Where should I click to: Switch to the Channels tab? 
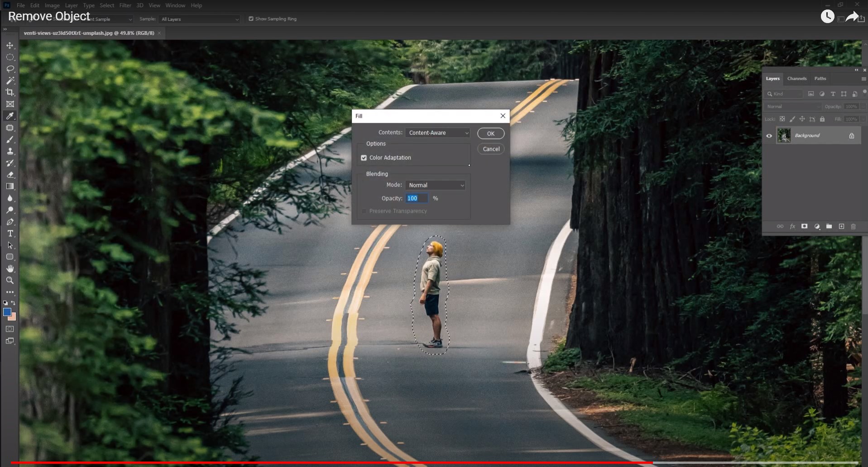[x=797, y=79]
